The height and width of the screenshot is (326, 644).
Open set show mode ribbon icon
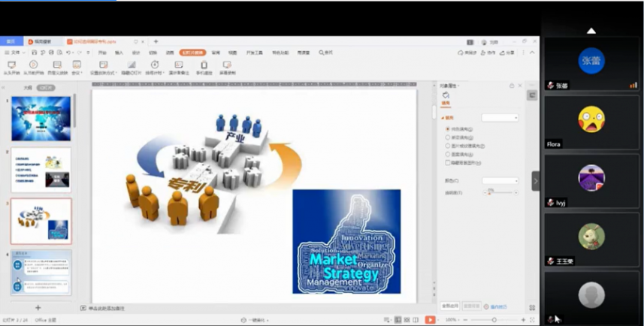[x=104, y=65]
